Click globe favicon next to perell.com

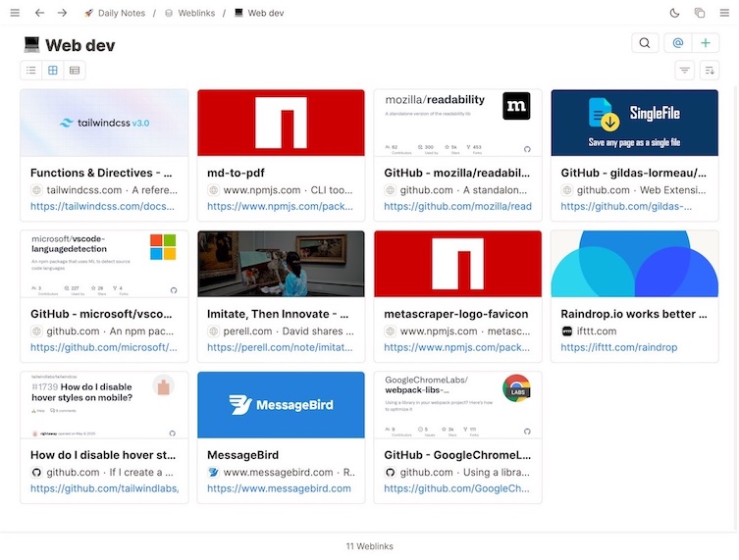click(214, 331)
